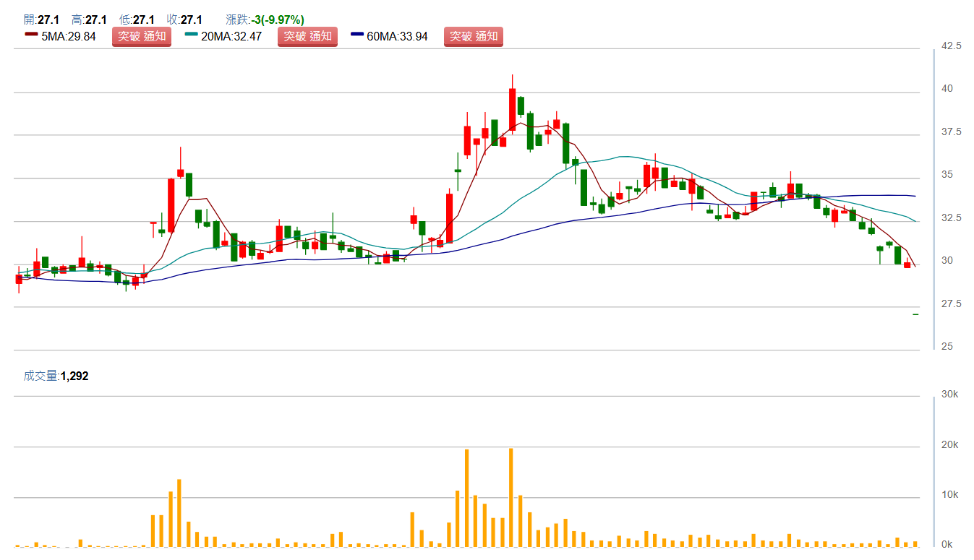Select the tallest volume bar in the left spike
The width and height of the screenshot is (974, 560).
tap(179, 512)
